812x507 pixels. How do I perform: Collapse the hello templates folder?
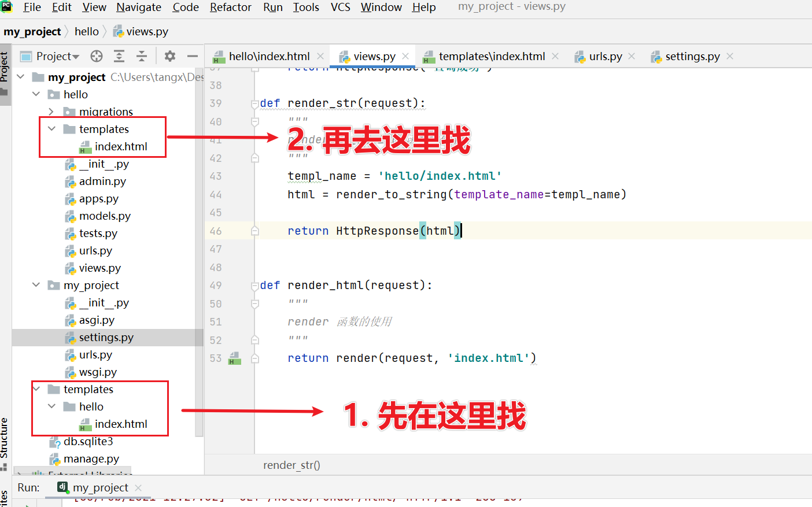pyautogui.click(x=51, y=128)
